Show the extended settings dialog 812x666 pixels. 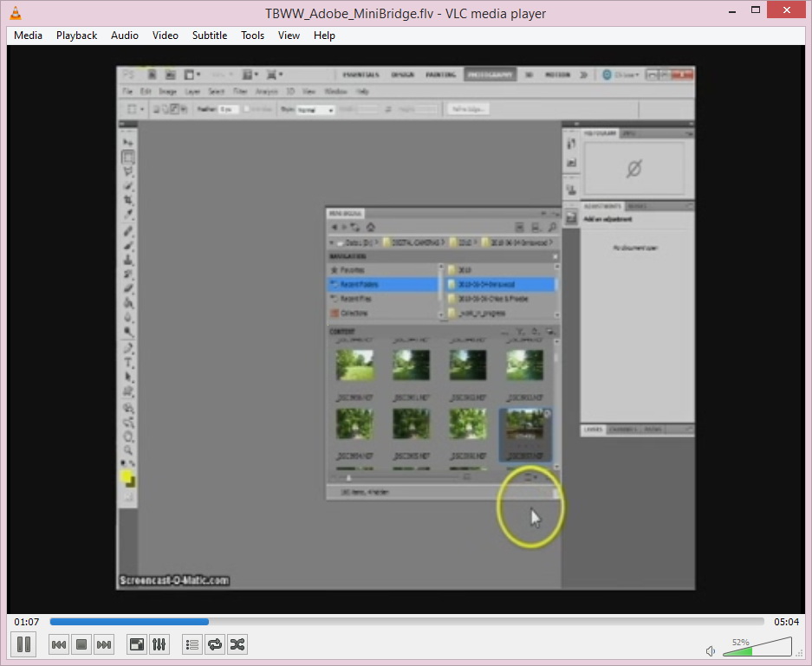coord(159,644)
